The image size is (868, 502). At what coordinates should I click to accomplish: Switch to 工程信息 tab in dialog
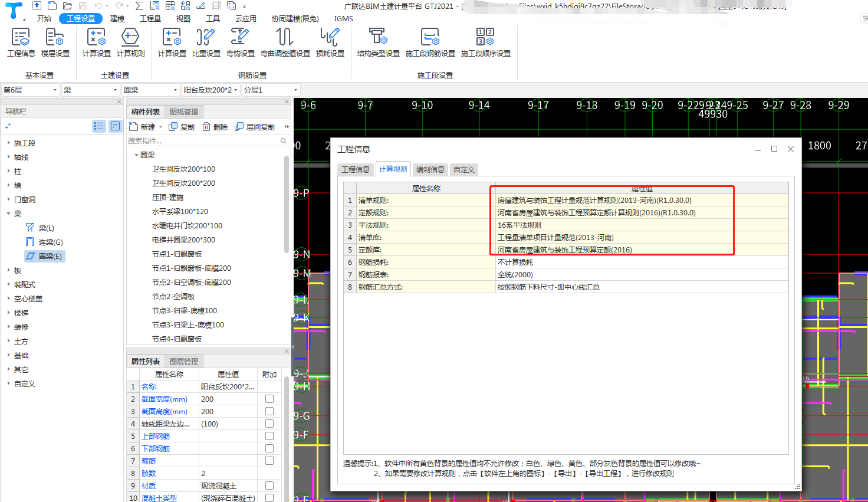tap(356, 169)
